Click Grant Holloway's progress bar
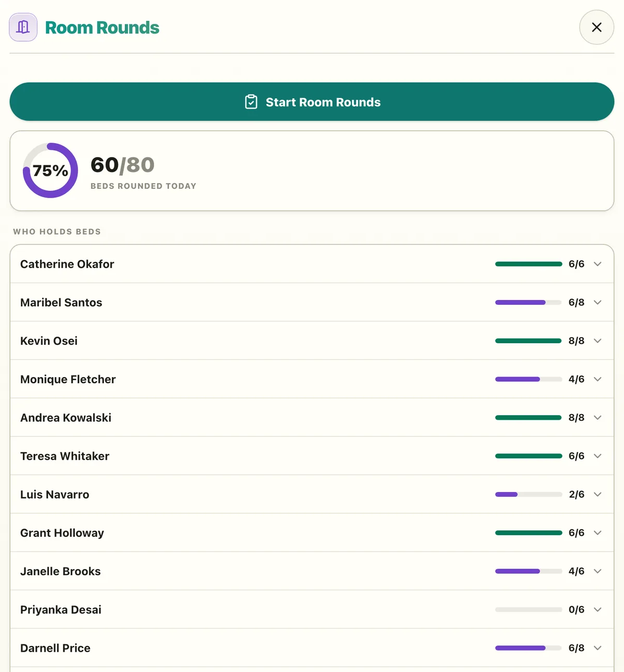This screenshot has width=624, height=672. (528, 533)
